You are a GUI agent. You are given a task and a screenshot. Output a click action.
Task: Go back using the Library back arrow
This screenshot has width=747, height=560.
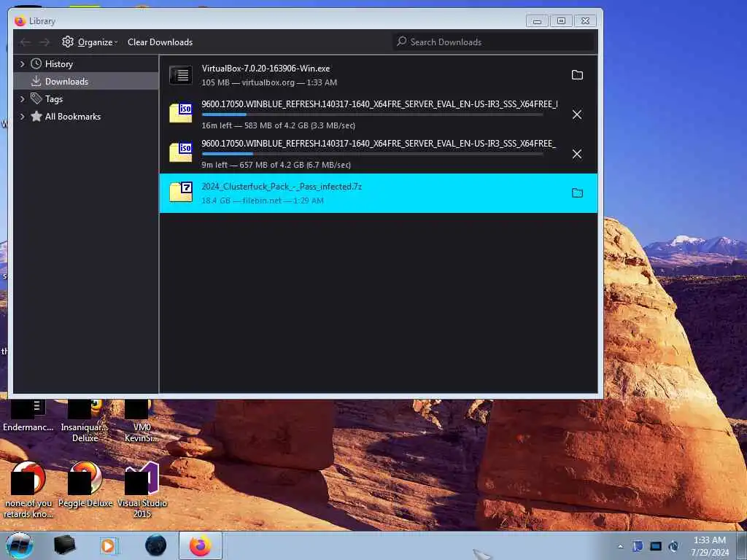click(x=26, y=42)
